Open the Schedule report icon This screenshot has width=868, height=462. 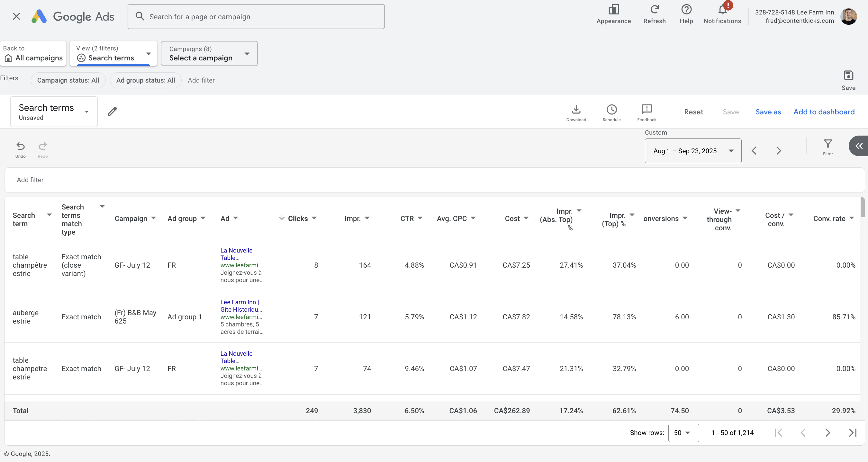(x=611, y=110)
